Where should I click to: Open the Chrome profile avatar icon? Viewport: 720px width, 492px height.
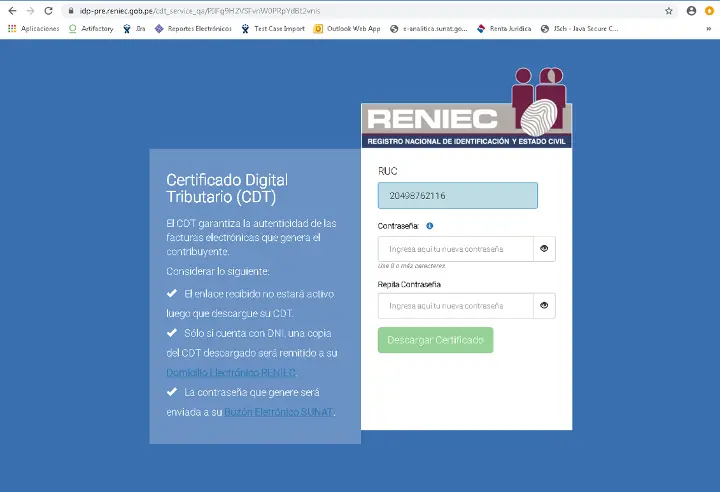click(691, 10)
